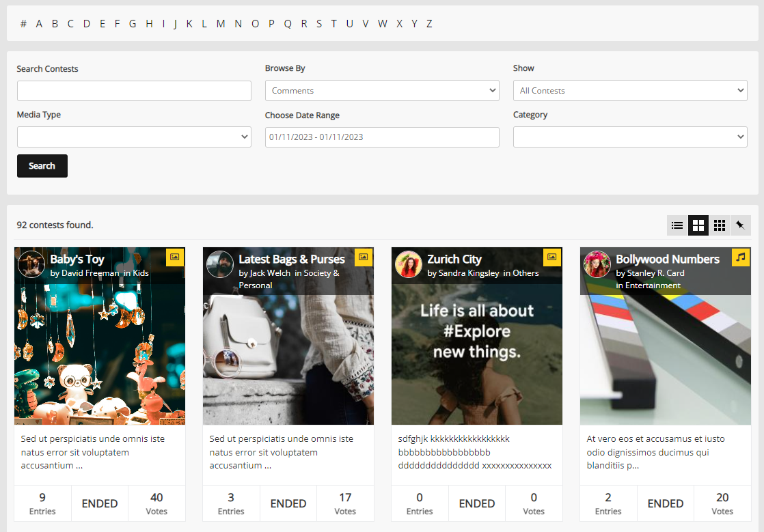Screen dimensions: 764x532
Task: Expand the Browse By dropdown
Action: point(382,91)
